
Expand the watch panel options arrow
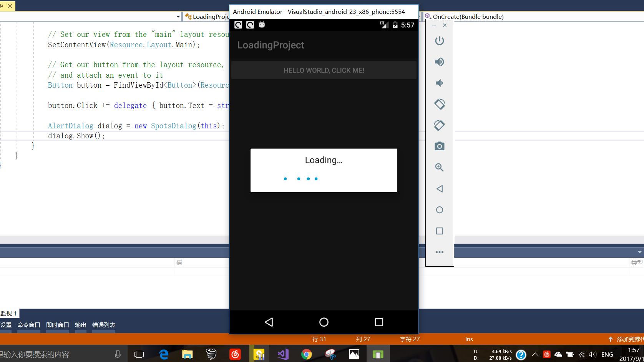click(639, 252)
